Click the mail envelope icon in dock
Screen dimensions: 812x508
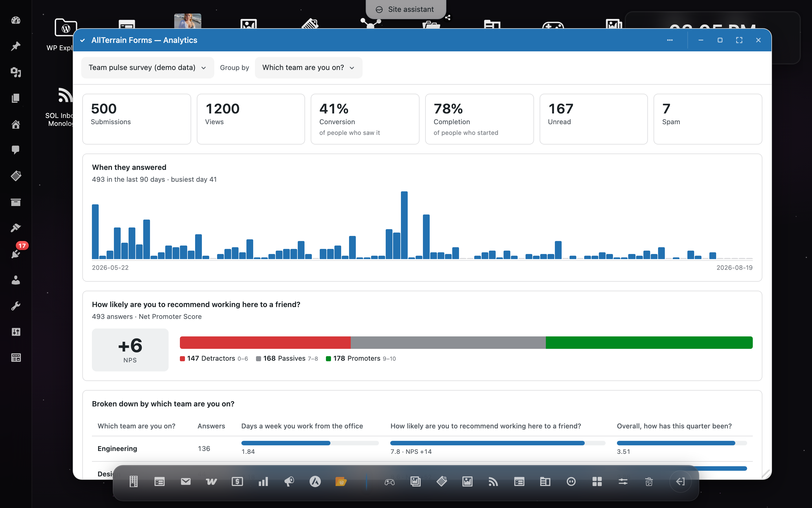click(186, 481)
